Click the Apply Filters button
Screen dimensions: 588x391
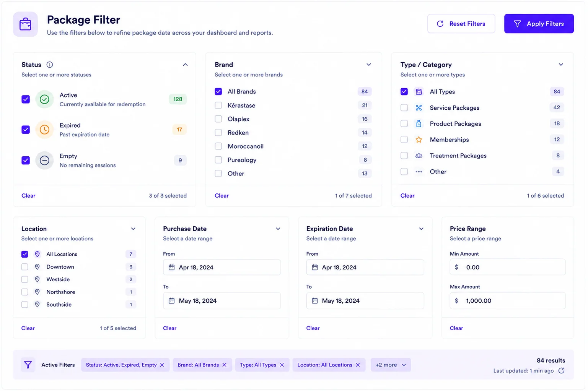pyautogui.click(x=539, y=24)
